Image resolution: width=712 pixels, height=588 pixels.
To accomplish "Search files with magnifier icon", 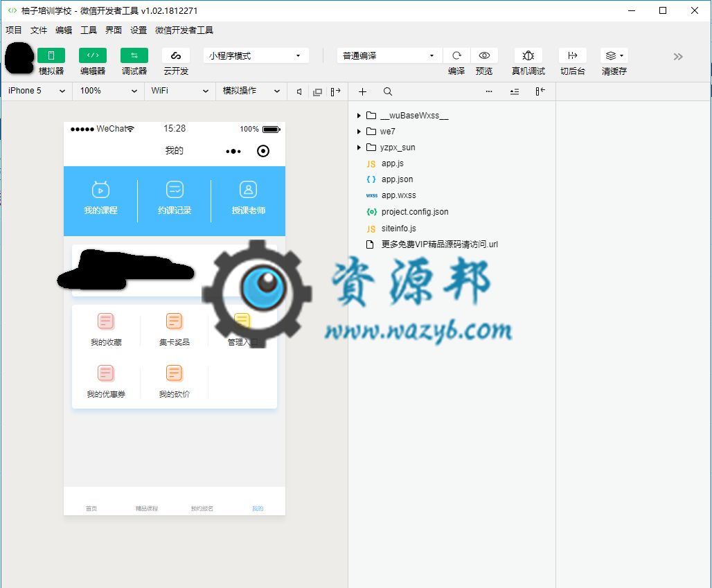I will (388, 91).
